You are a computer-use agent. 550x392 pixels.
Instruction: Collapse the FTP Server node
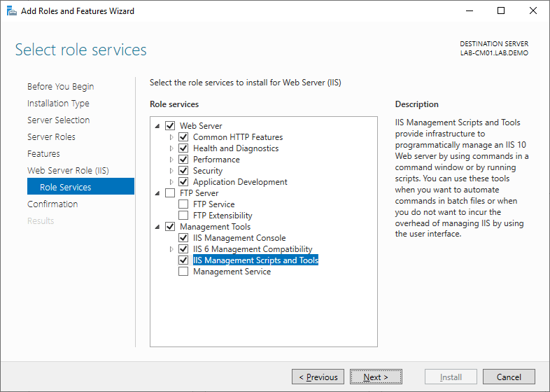(157, 193)
